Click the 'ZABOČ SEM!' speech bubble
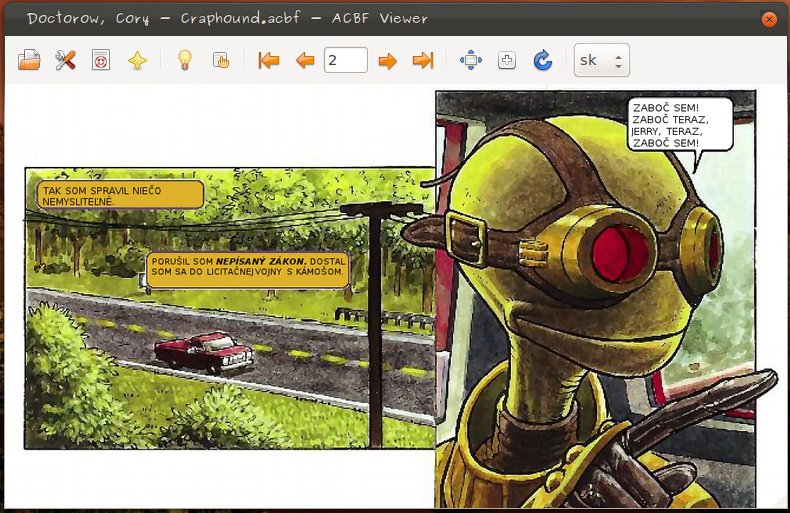 pyautogui.click(x=679, y=124)
